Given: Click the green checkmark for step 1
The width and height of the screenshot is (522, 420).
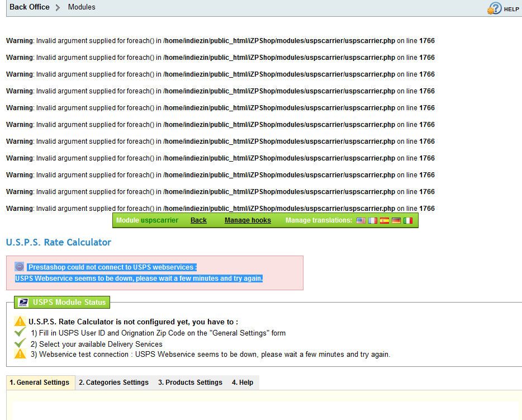Looking at the screenshot, I should pyautogui.click(x=20, y=332).
